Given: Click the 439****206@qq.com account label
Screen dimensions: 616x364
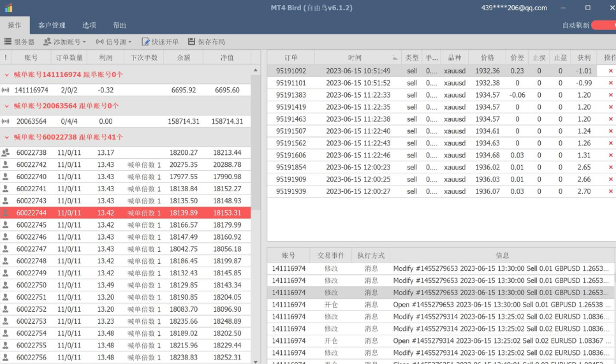Looking at the screenshot, I should (513, 8).
